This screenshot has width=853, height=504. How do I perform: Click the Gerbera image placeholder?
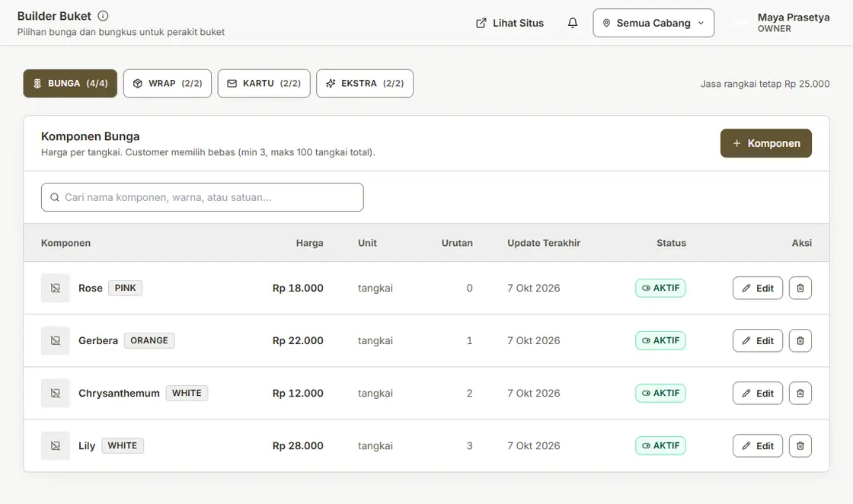coord(56,341)
